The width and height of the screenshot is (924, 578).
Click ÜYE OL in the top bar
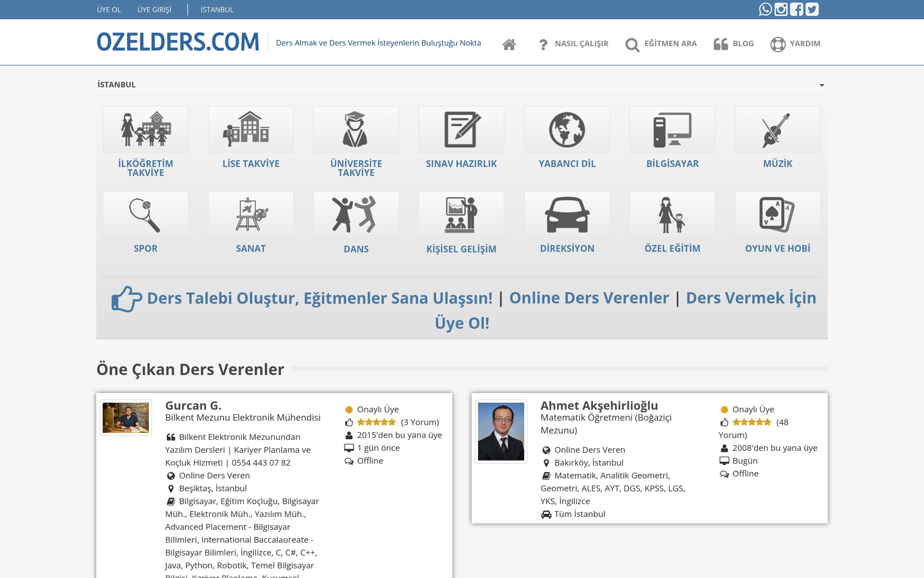[108, 10]
